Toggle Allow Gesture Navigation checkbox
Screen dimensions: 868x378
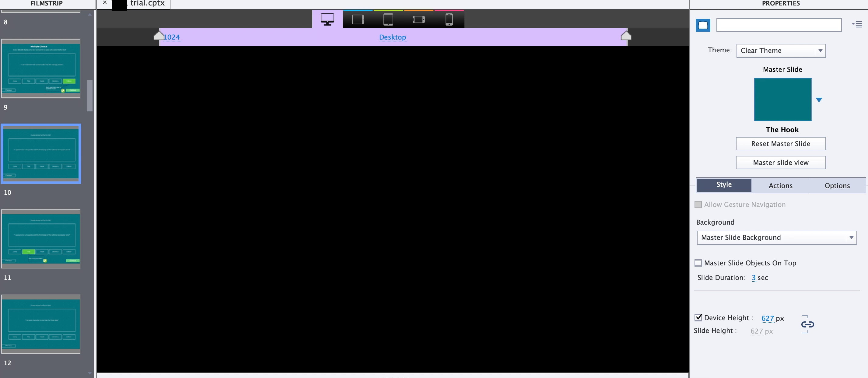pos(698,205)
